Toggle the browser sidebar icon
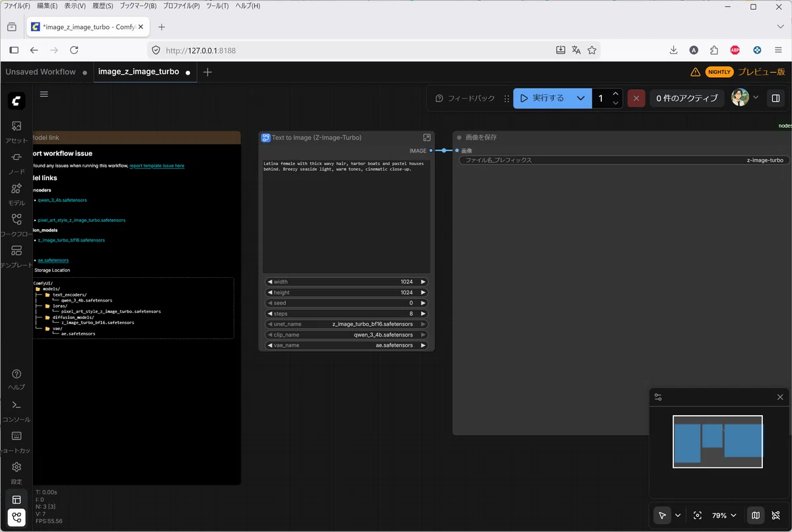This screenshot has width=792, height=532. pyautogui.click(x=14, y=50)
